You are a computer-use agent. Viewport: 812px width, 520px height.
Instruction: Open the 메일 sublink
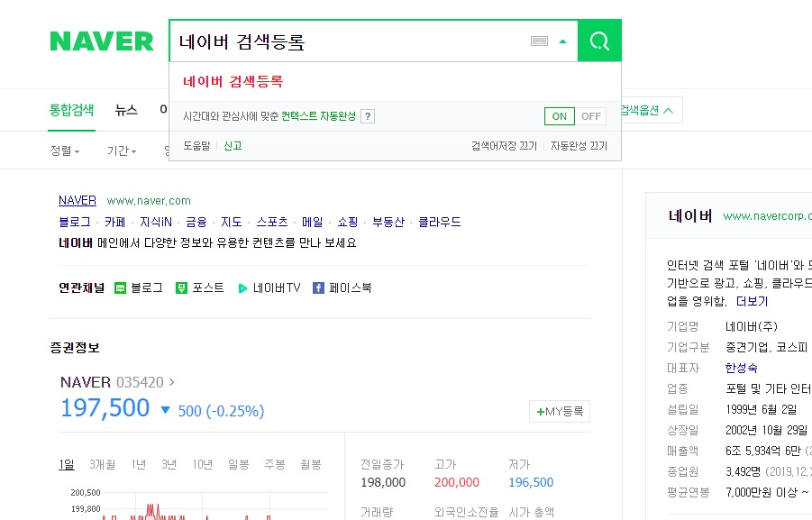(312, 222)
